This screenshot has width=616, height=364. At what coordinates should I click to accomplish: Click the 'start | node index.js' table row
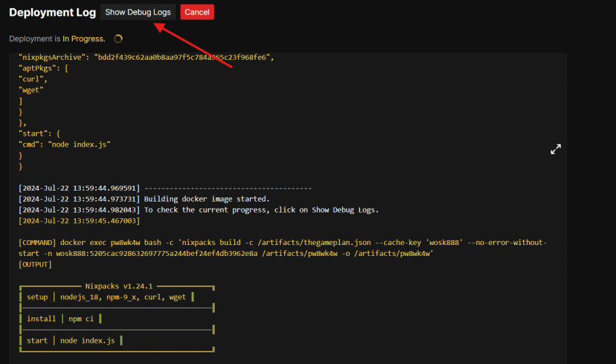tap(71, 341)
